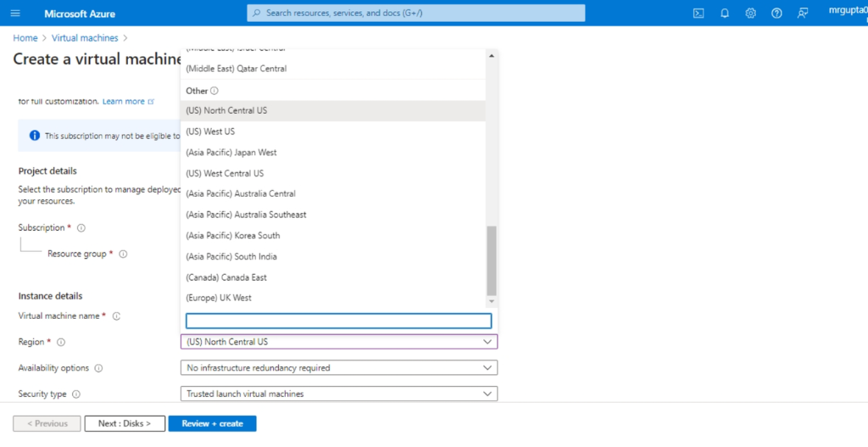
Task: Open Cloud Shell from top bar
Action: tap(698, 14)
